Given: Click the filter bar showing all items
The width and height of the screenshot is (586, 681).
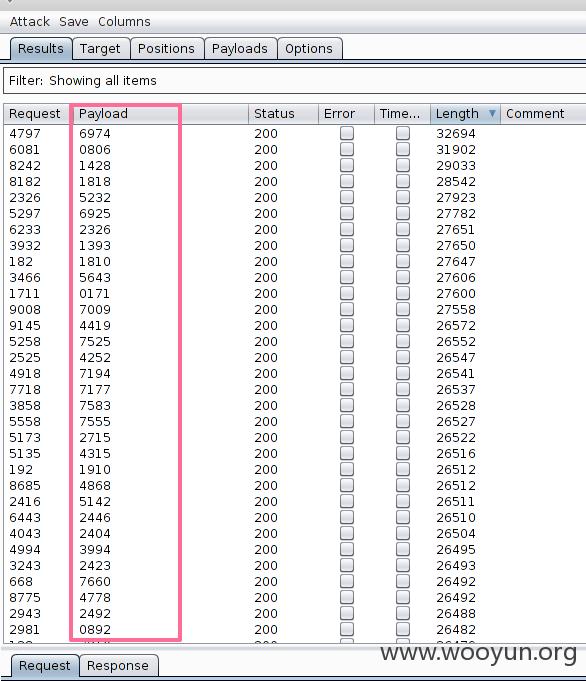Looking at the screenshot, I should pos(295,80).
